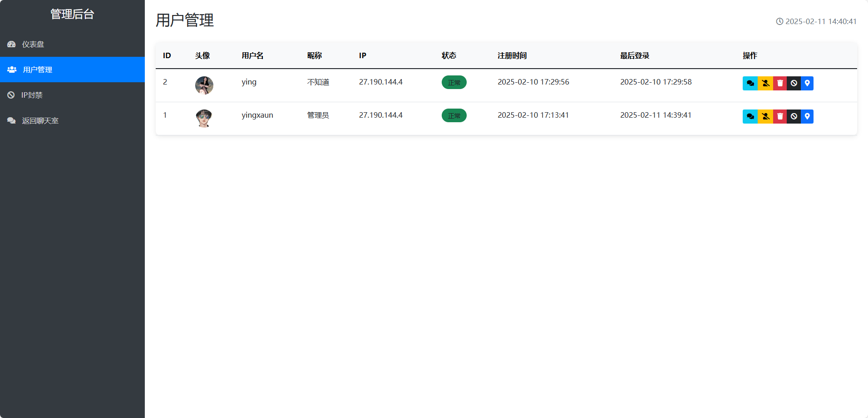Click the 最后登录 column header
The image size is (868, 418).
click(x=635, y=55)
